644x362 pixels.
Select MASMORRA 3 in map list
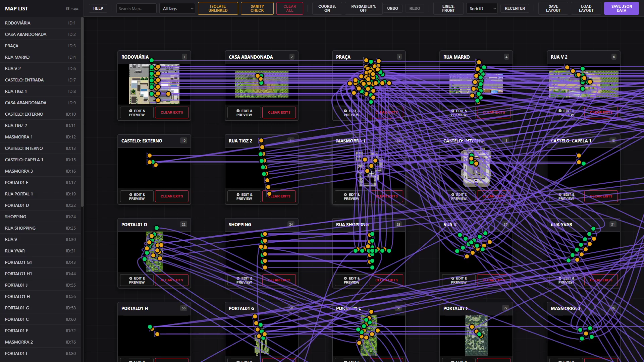[40, 171]
